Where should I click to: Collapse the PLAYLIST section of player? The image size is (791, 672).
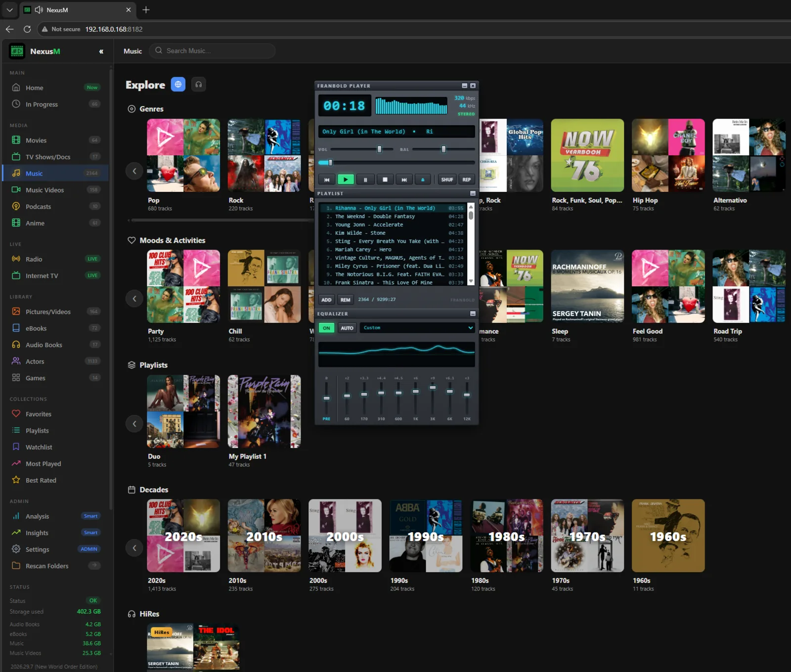coord(473,193)
